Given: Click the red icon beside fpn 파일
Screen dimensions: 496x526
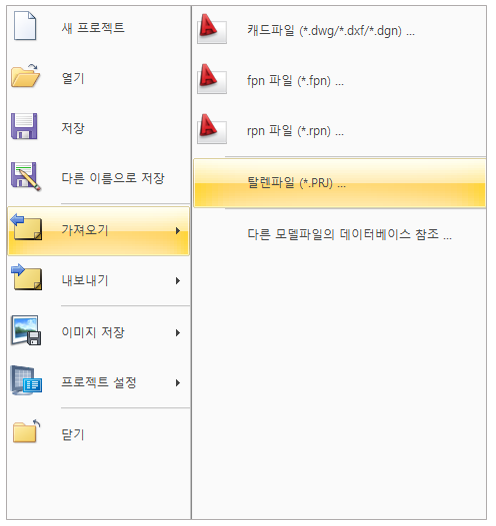Looking at the screenshot, I should [212, 79].
